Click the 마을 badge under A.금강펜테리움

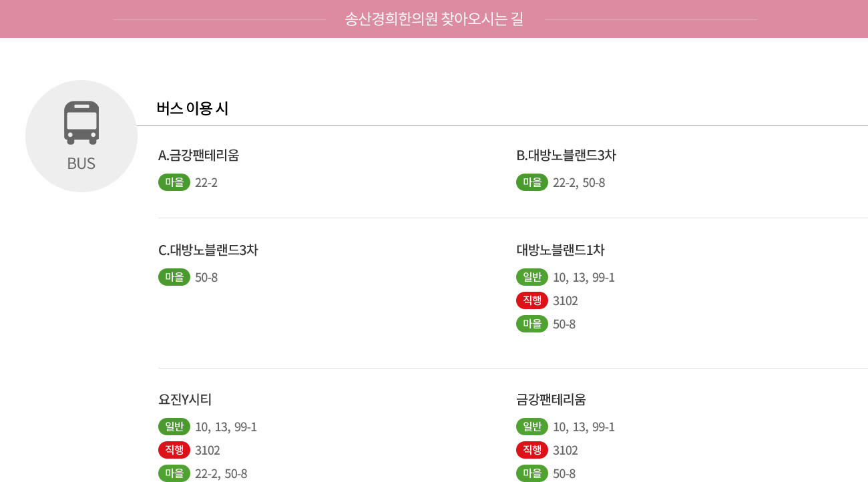(174, 182)
